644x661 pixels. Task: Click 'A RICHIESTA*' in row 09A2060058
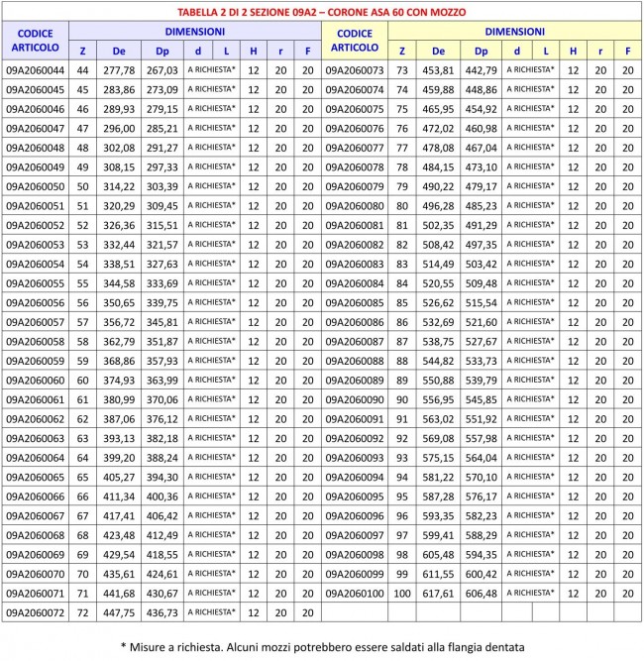pos(212,342)
